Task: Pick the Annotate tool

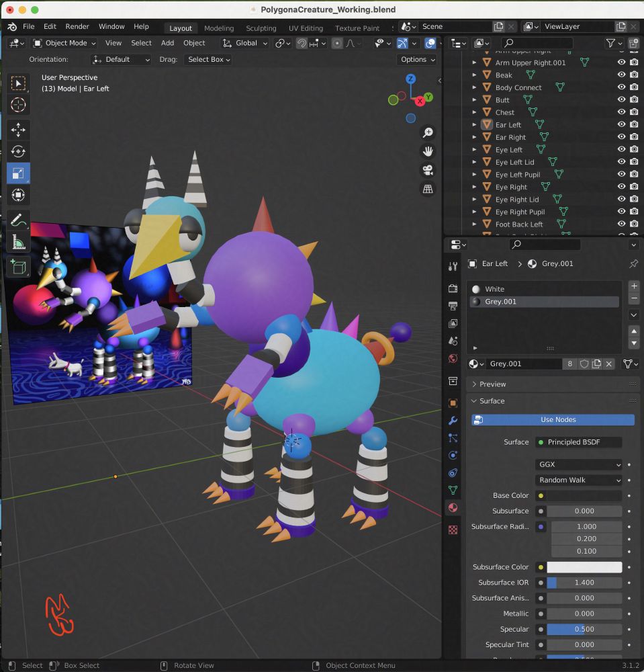Action: click(x=18, y=220)
